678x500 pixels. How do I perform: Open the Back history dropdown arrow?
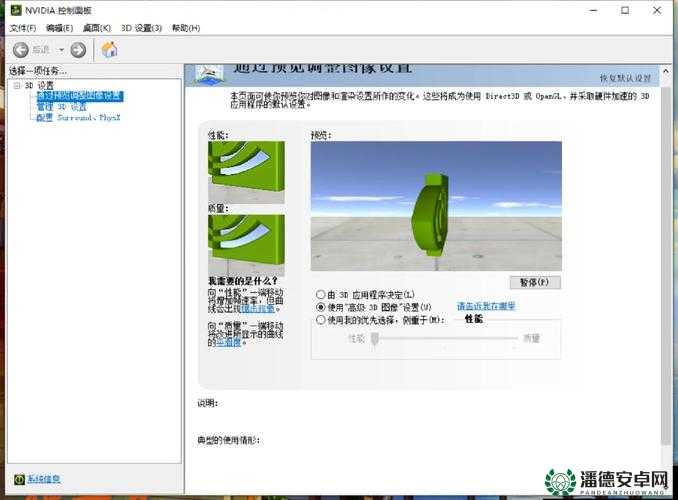pos(61,50)
